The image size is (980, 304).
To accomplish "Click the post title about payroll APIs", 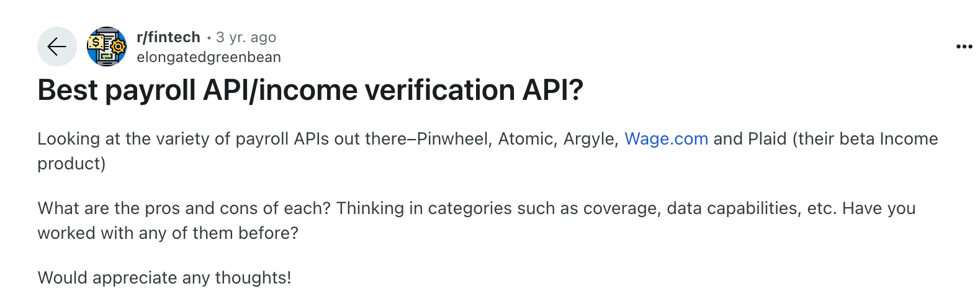I will pyautogui.click(x=310, y=91).
